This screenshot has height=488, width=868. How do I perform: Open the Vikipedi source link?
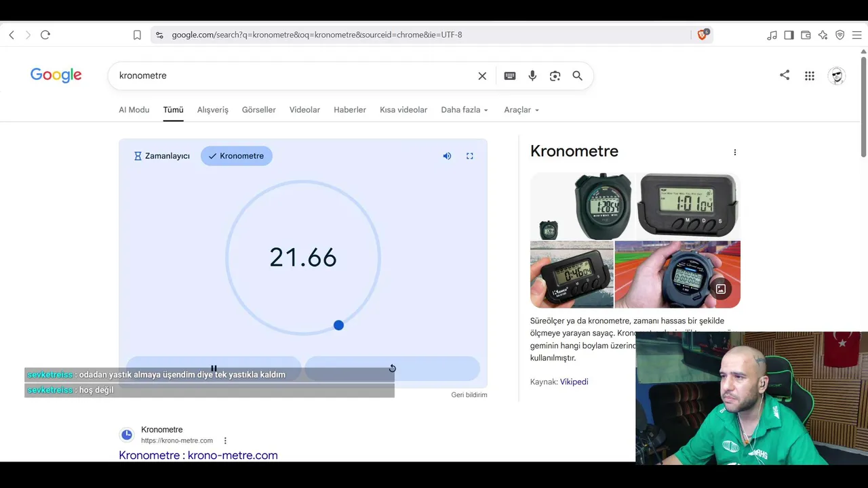click(x=574, y=382)
